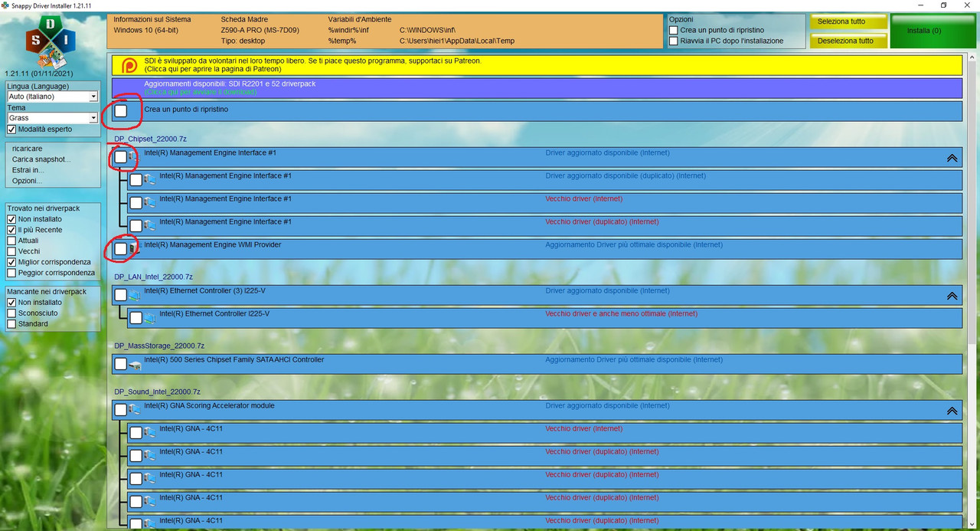Screen dimensions: 980x531
Task: Enable the 'Attuali' filter
Action: (x=11, y=241)
